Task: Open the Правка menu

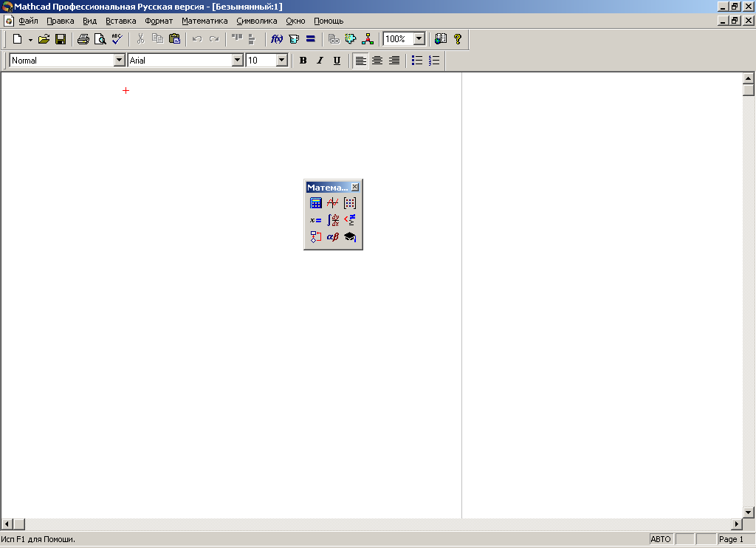Action: point(61,21)
